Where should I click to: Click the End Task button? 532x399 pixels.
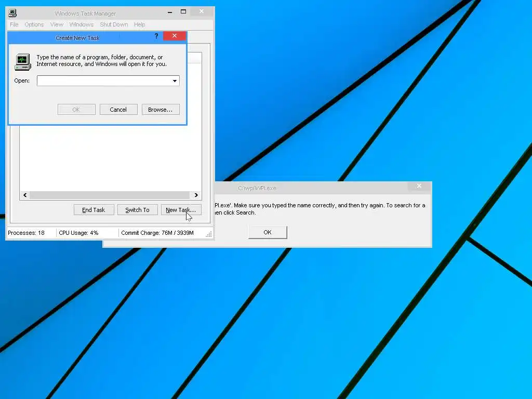(x=94, y=210)
